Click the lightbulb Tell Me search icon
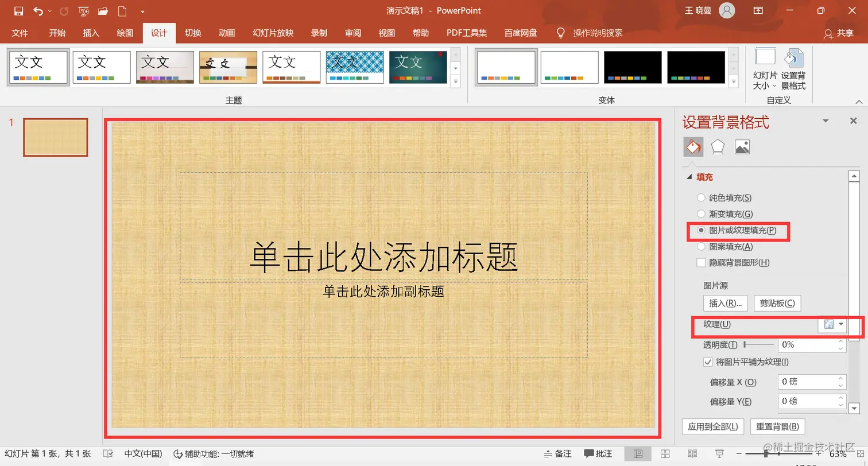The image size is (868, 466). [x=561, y=33]
